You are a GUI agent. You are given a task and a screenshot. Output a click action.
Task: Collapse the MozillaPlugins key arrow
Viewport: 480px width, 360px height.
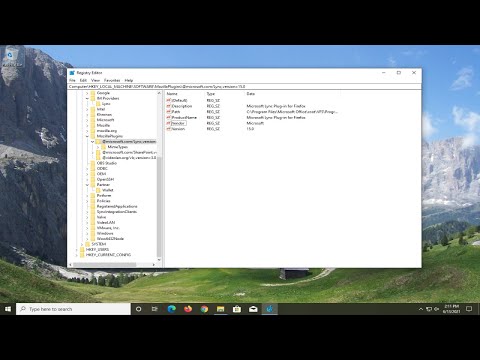(x=87, y=136)
